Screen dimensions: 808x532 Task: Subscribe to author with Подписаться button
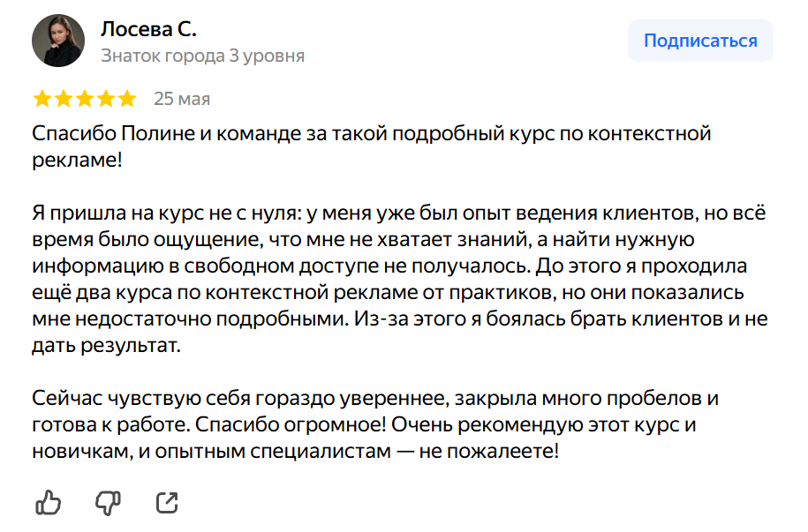(x=700, y=41)
